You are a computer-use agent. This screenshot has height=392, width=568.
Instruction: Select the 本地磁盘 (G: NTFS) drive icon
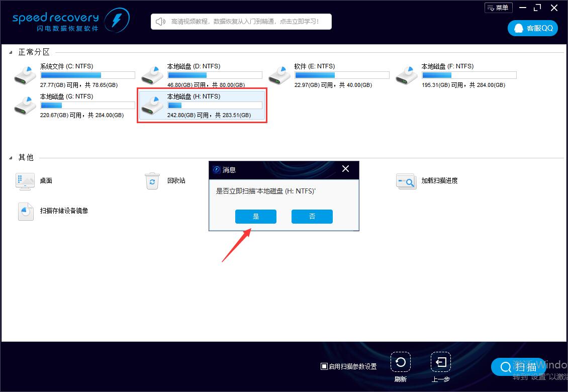pos(25,106)
